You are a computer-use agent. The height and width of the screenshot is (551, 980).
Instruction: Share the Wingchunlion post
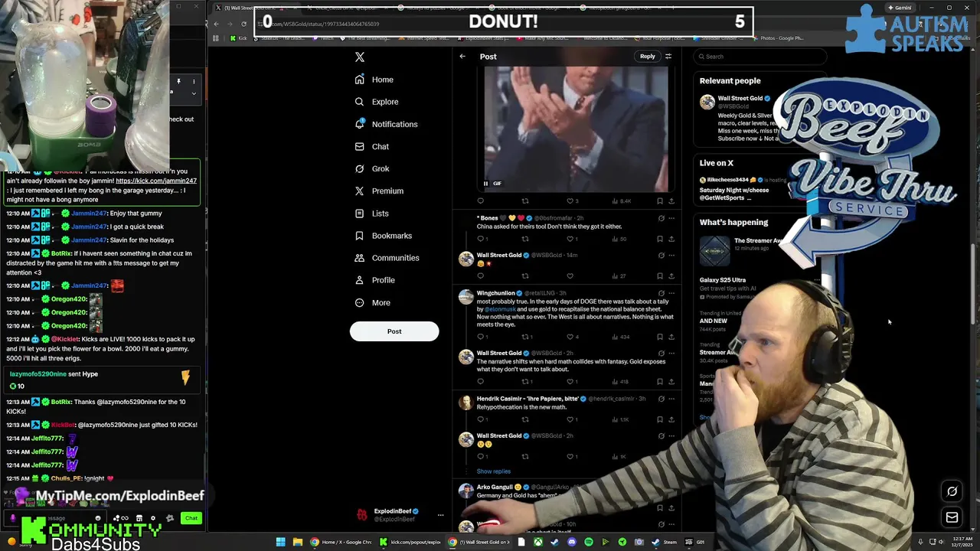tap(671, 337)
